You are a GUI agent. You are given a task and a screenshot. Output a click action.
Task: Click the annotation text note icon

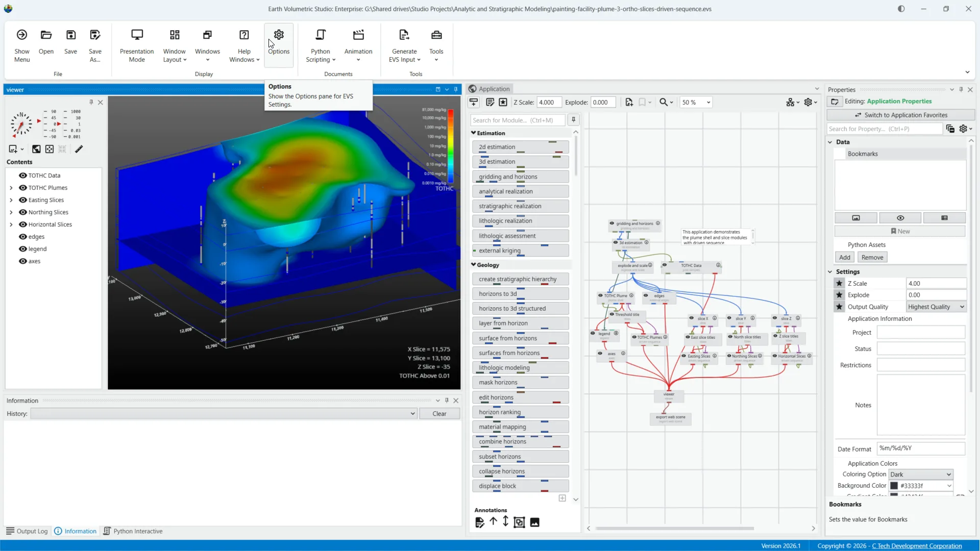[479, 522]
